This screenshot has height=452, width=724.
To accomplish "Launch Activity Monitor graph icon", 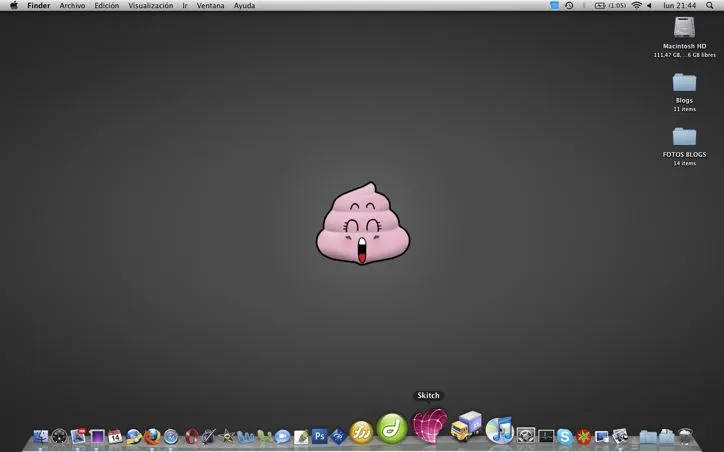I will (x=546, y=436).
